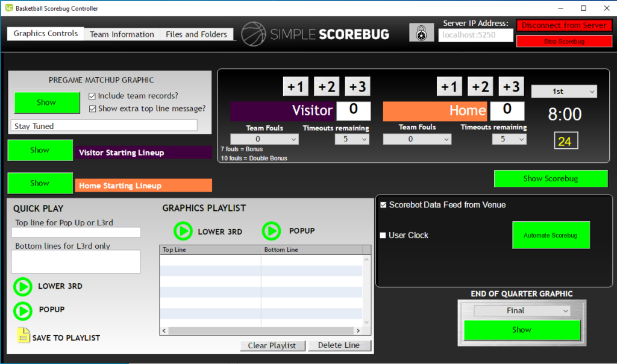
Task: Click the orange Home Starting Lineup bar
Action: pos(143,186)
